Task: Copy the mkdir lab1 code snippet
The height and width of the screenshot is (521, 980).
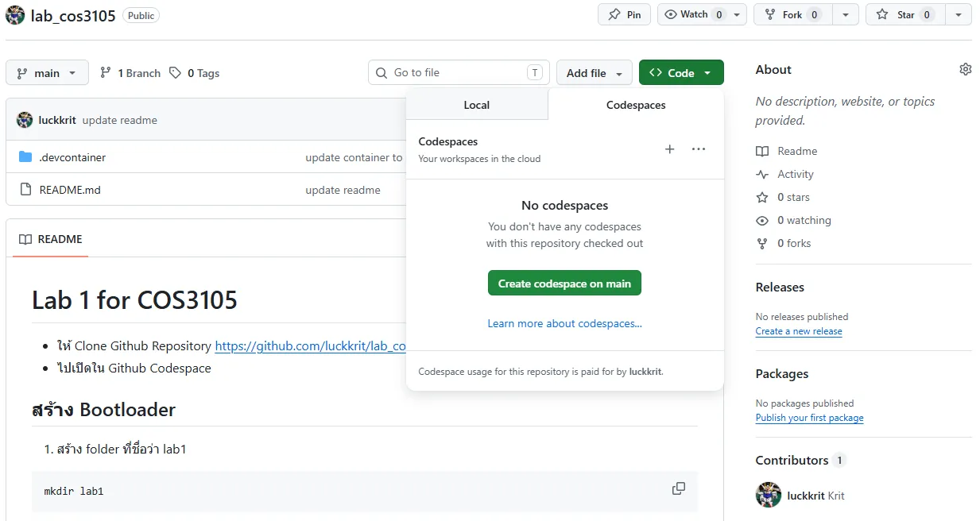Action: [679, 488]
